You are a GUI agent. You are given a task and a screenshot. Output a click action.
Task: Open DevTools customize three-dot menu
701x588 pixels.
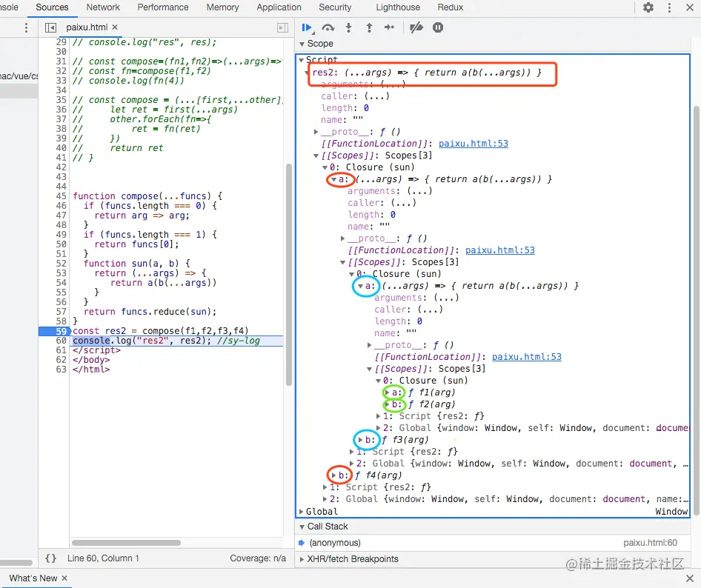click(669, 7)
